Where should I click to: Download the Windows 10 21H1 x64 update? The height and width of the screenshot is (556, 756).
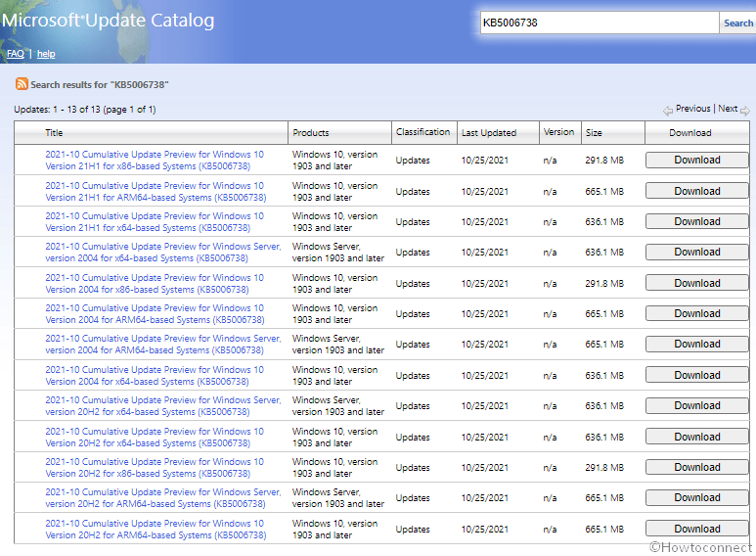click(x=696, y=222)
